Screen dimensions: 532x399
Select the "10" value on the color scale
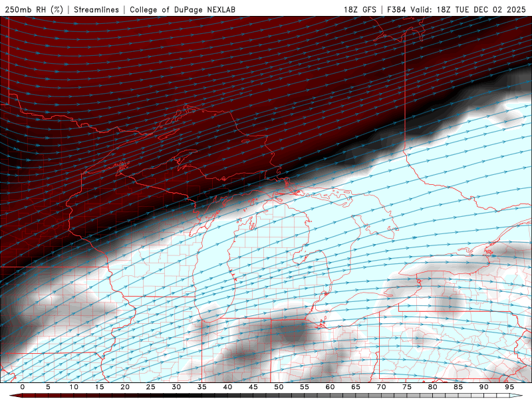point(74,387)
